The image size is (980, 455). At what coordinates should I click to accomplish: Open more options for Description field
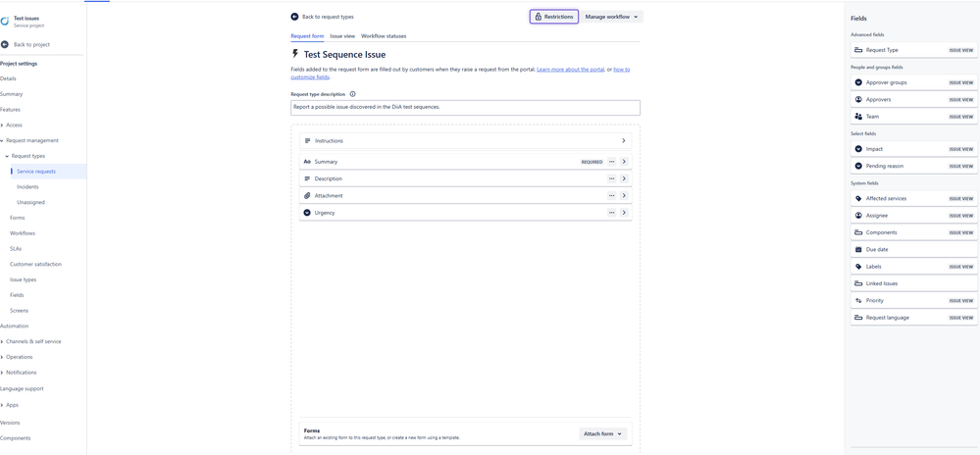(x=612, y=178)
